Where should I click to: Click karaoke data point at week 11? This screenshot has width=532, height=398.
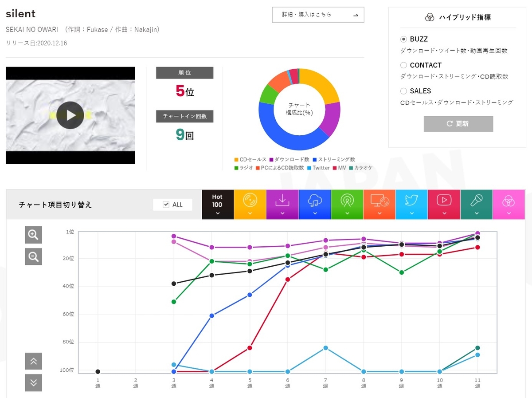pyautogui.click(x=477, y=348)
